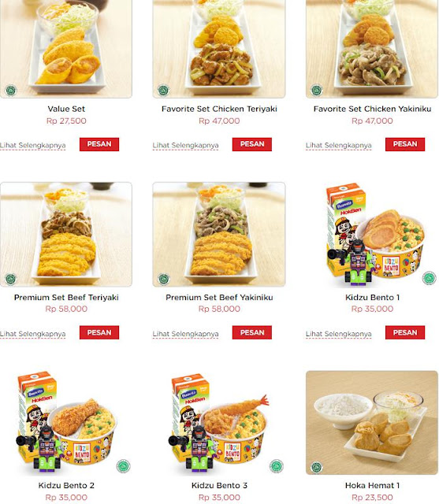The width and height of the screenshot is (439, 504).
Task: Click PESAN button for Kidzu Bento 1
Action: (x=405, y=332)
